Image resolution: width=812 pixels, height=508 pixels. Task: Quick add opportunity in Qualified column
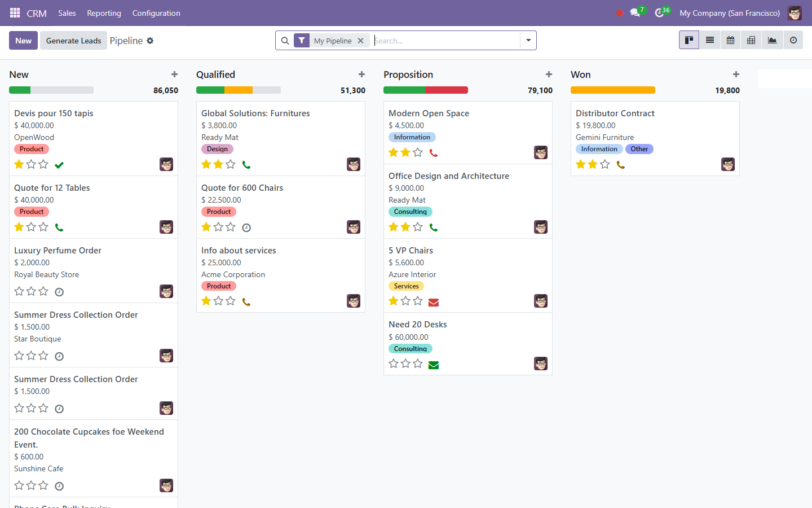click(x=361, y=75)
